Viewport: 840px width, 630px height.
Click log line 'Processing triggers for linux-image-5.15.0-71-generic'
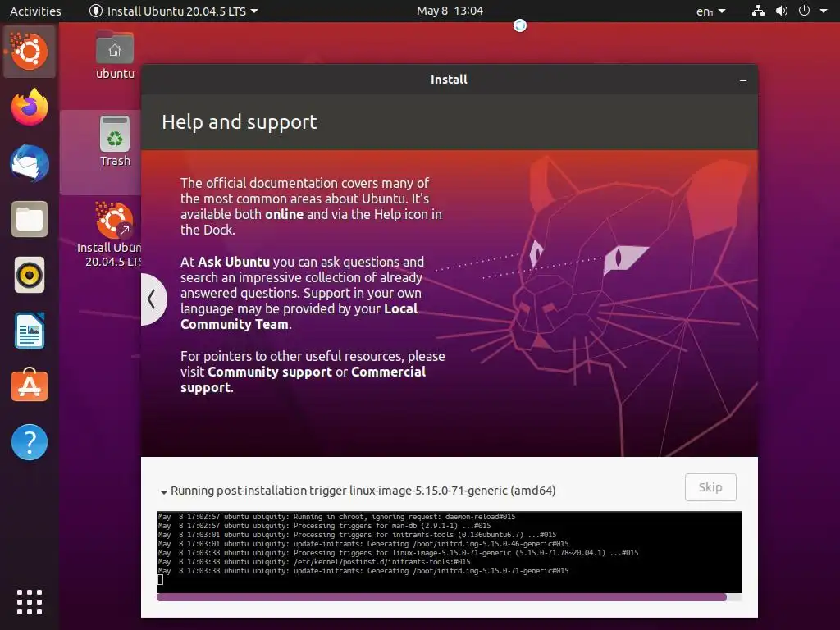398,554
